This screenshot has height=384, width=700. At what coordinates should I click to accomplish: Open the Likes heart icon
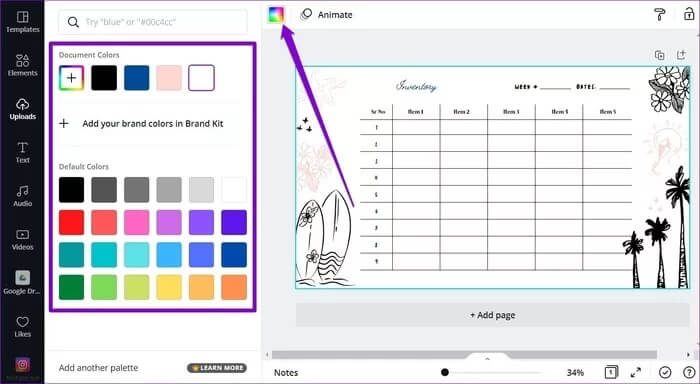click(x=22, y=326)
